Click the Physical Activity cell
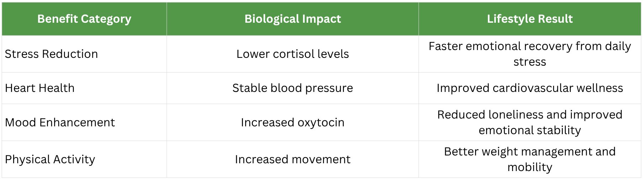644x181 pixels. pyautogui.click(x=50, y=159)
